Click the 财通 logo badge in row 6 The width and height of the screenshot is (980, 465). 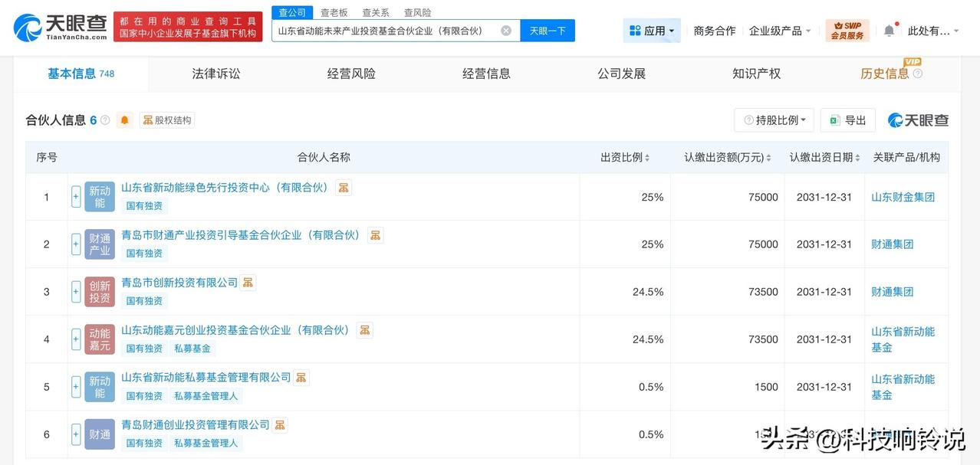point(100,434)
